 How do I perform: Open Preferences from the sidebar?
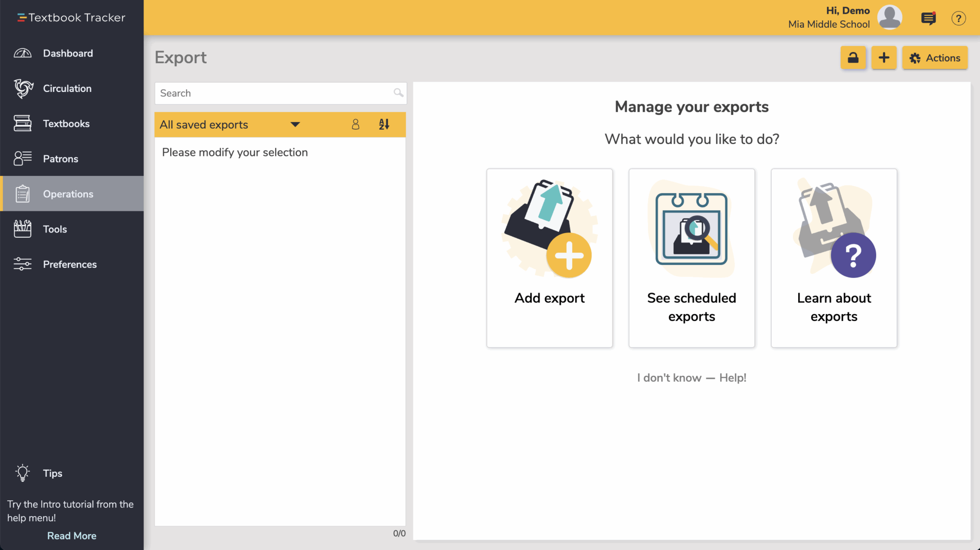tap(70, 264)
